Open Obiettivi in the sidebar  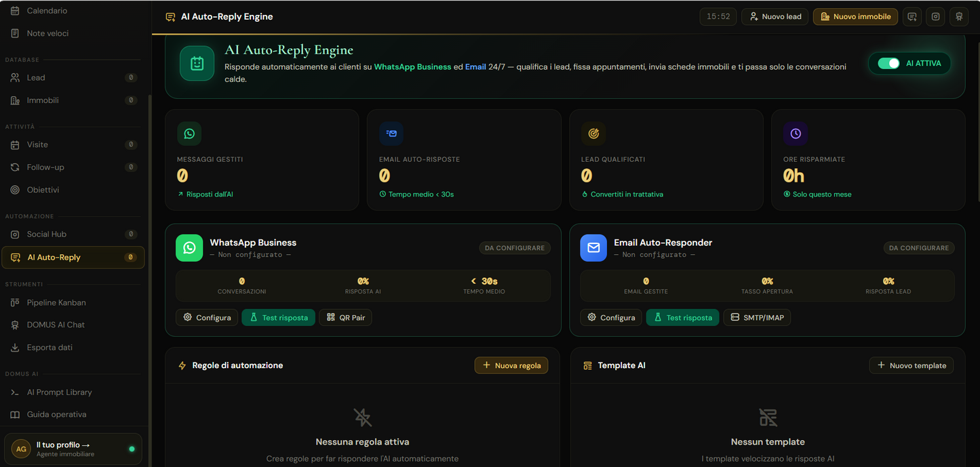(73, 190)
